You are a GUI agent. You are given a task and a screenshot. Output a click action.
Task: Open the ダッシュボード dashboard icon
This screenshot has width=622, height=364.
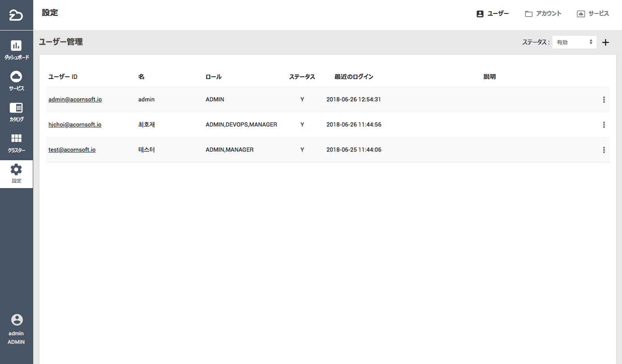point(16,46)
